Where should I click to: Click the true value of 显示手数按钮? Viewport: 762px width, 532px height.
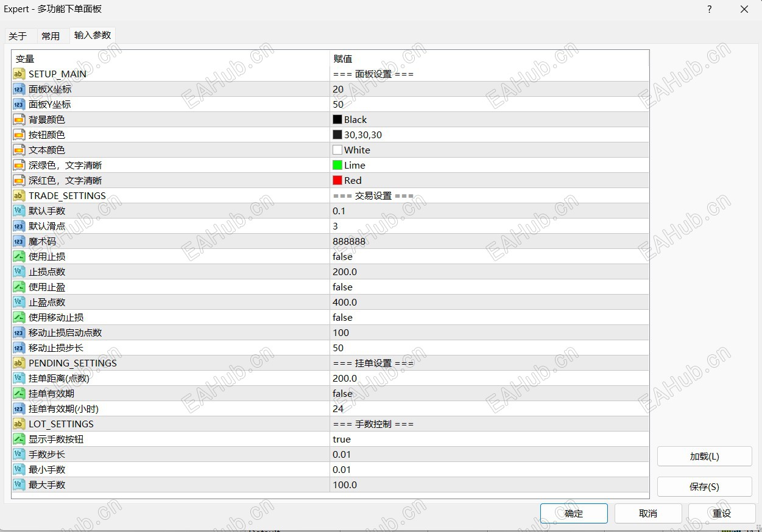point(342,439)
